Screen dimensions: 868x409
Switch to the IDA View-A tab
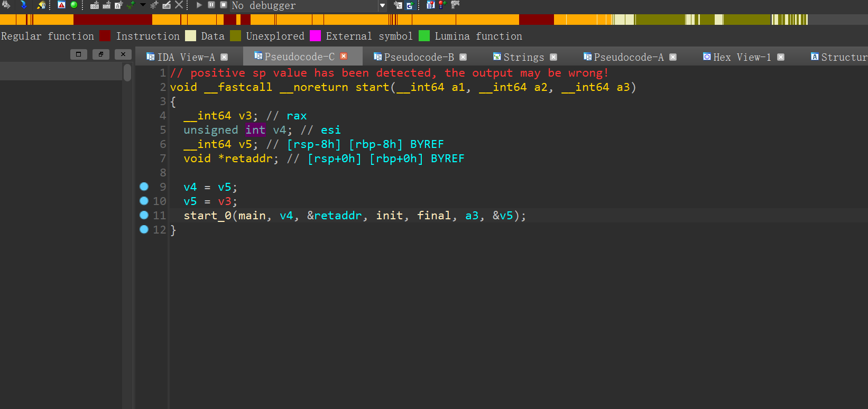(x=186, y=57)
